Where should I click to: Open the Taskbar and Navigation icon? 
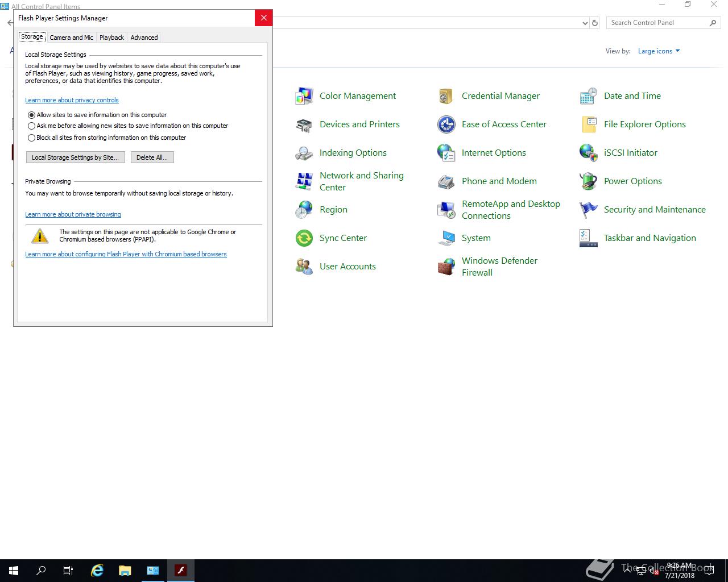pos(588,238)
